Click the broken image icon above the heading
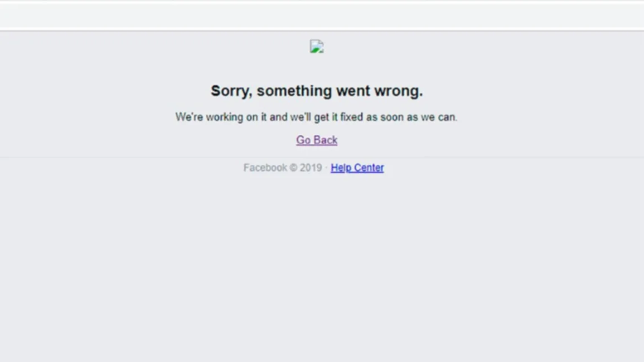 click(x=317, y=46)
